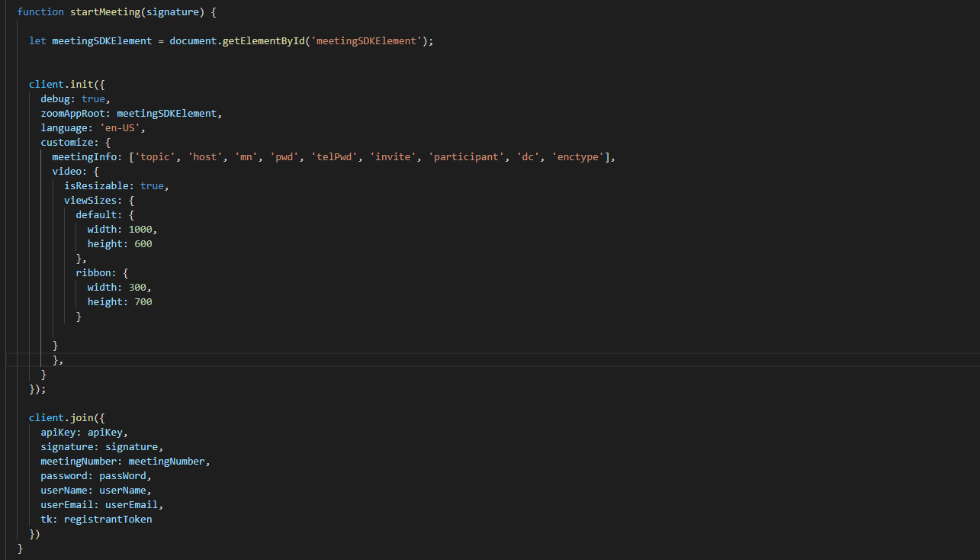Select the startMeeting function name

[105, 12]
